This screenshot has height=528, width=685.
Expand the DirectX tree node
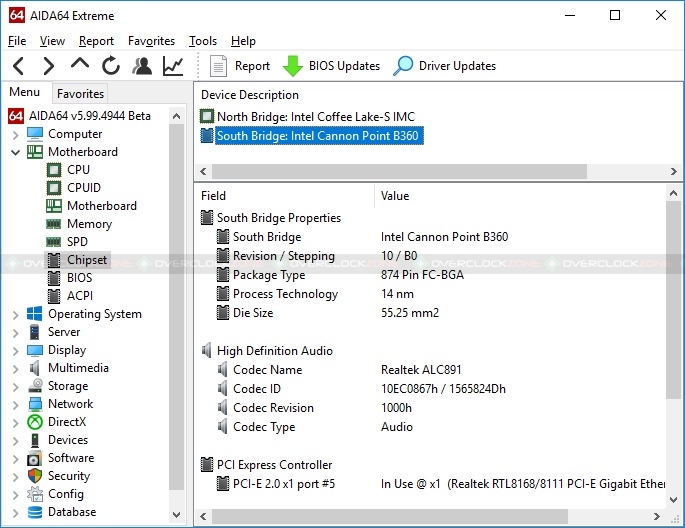16,423
